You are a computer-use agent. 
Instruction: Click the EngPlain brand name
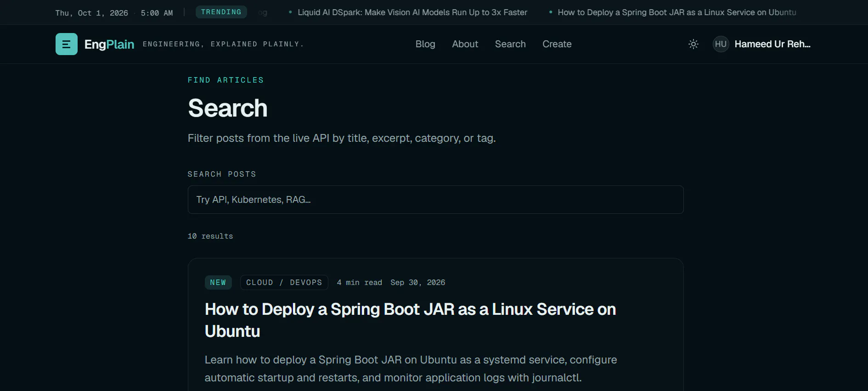[x=109, y=45]
